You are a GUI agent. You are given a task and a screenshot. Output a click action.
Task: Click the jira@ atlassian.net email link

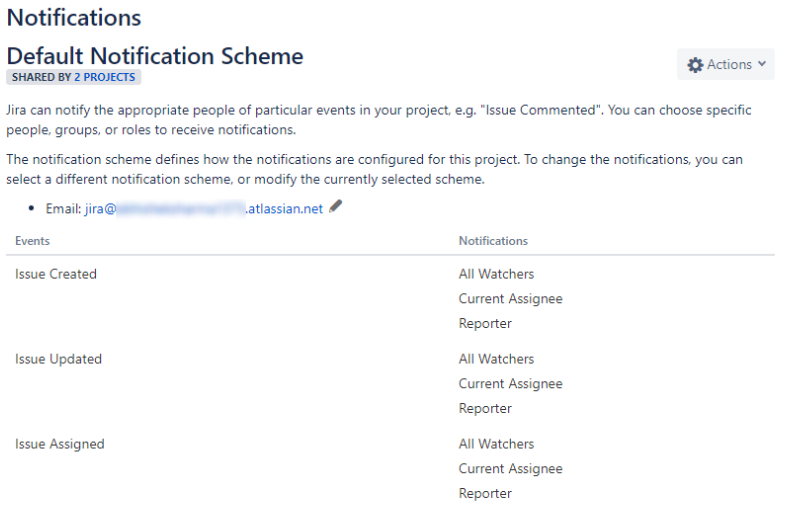[204, 209]
